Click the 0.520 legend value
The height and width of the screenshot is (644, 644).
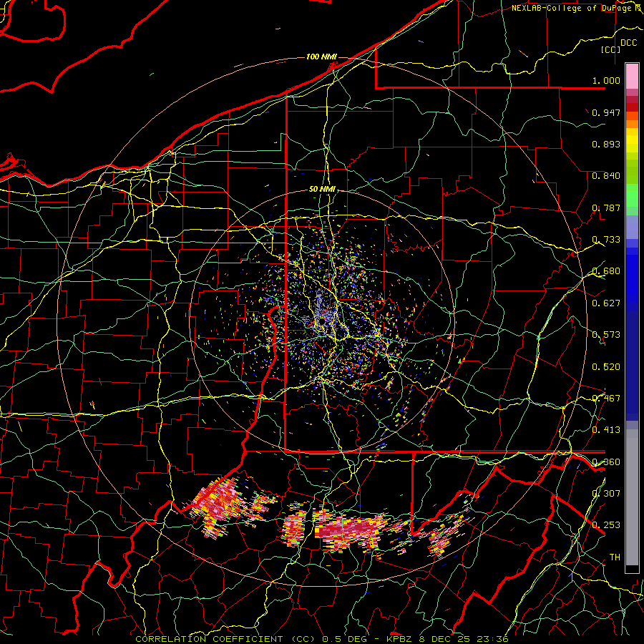tap(606, 367)
